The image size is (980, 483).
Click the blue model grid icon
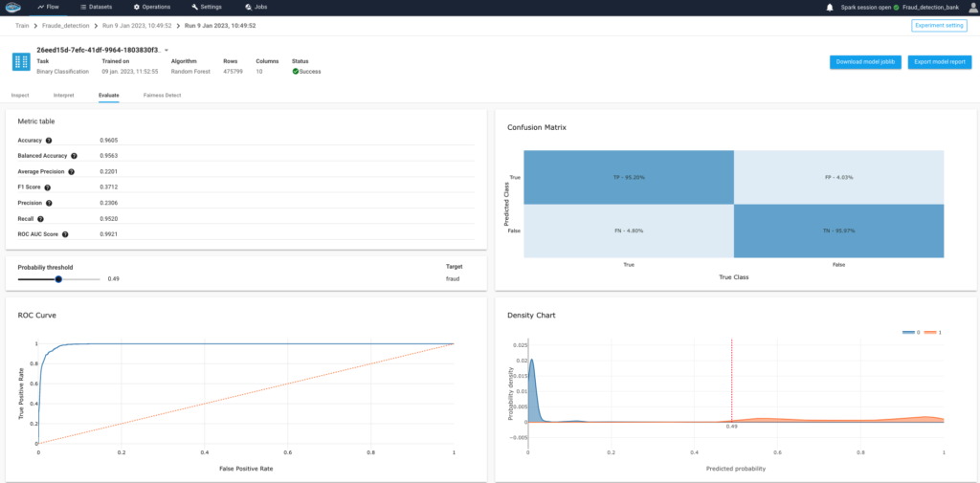tap(21, 62)
